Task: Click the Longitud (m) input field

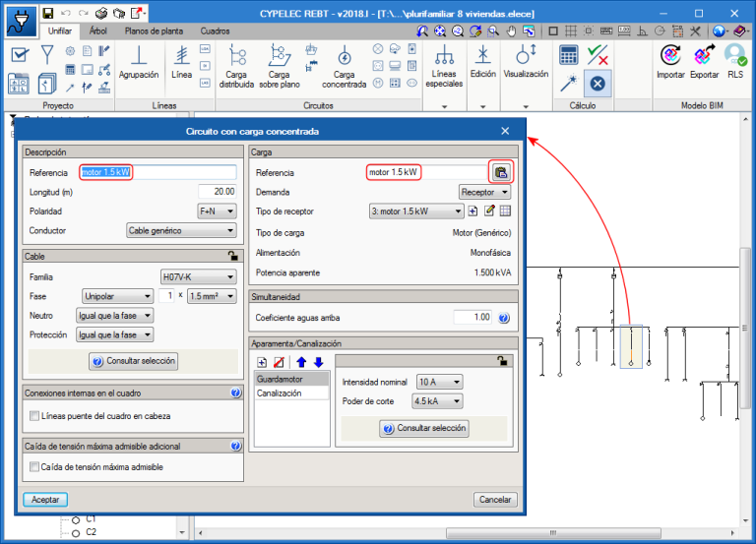Action: [x=217, y=192]
